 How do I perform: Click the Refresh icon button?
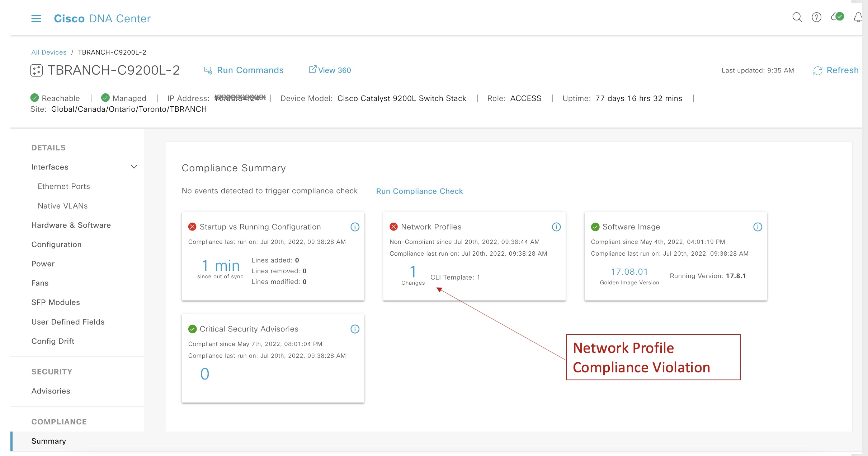[x=818, y=70]
